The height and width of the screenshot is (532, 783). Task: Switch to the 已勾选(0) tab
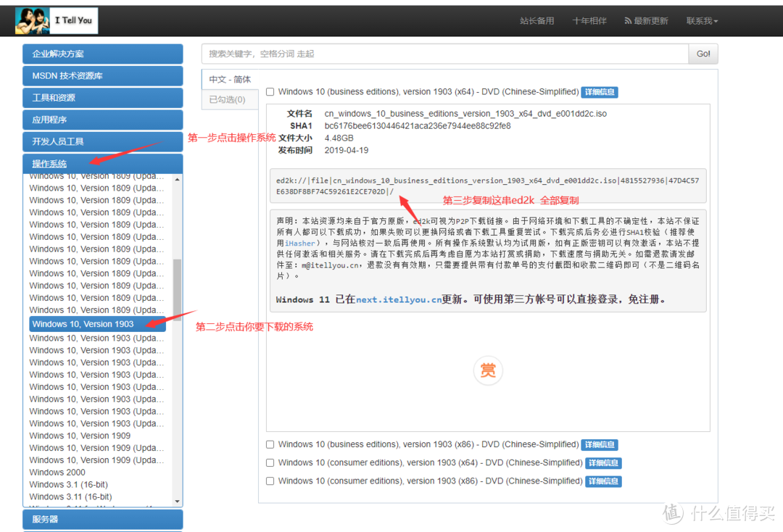tap(228, 99)
